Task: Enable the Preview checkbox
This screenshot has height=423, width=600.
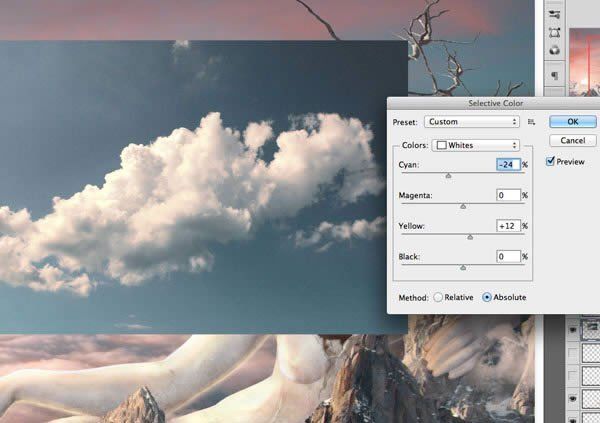Action: 550,161
